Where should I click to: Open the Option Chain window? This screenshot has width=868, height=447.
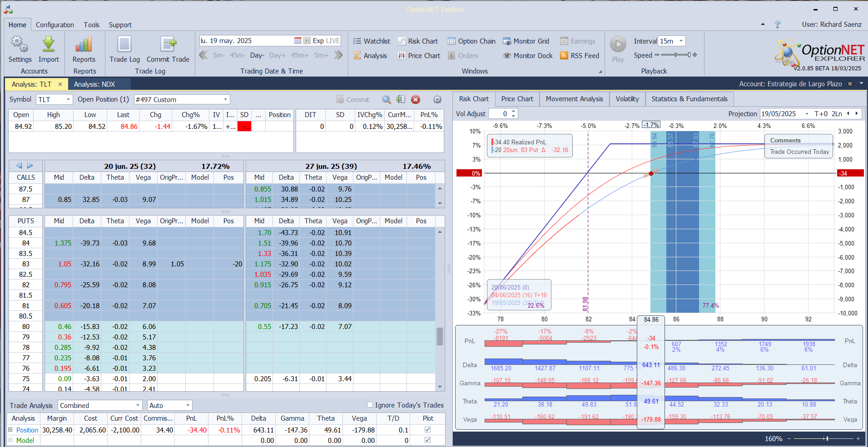(x=471, y=41)
